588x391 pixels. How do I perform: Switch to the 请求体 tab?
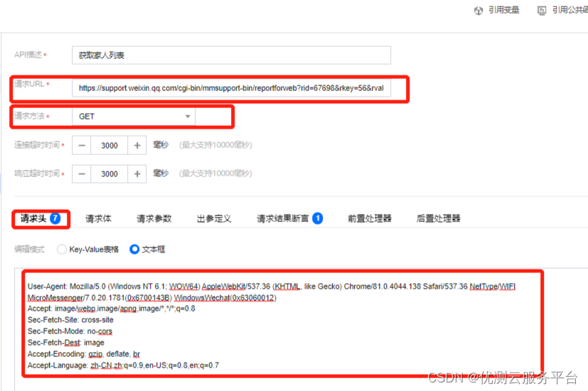point(98,218)
